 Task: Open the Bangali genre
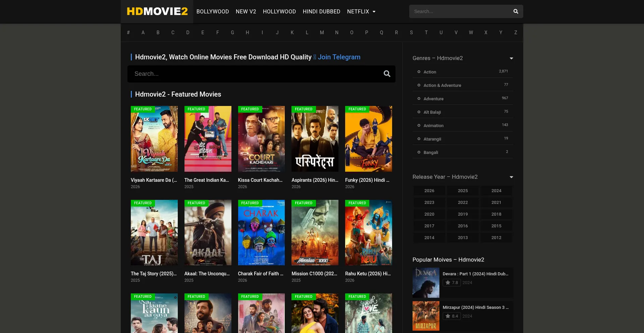click(x=431, y=152)
